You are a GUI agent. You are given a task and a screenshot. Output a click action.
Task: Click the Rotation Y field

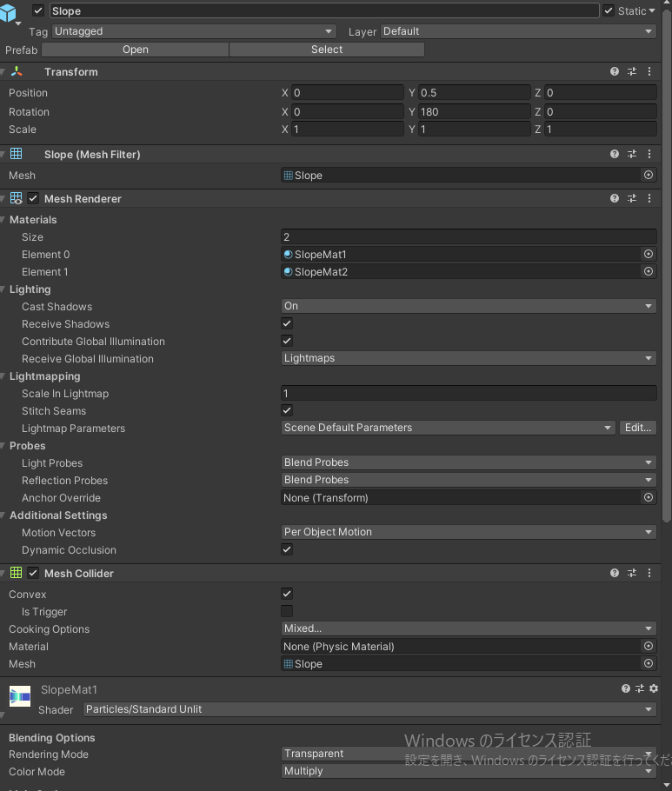(x=475, y=111)
